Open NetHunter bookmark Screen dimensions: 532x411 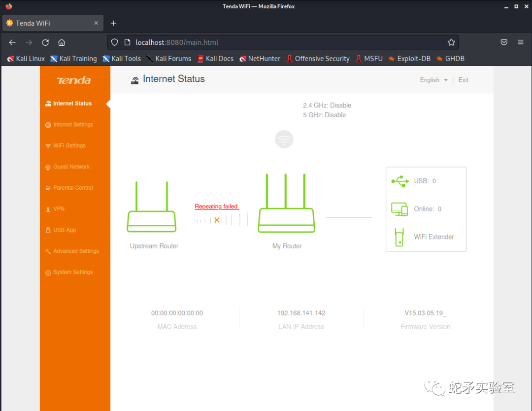[x=260, y=59]
